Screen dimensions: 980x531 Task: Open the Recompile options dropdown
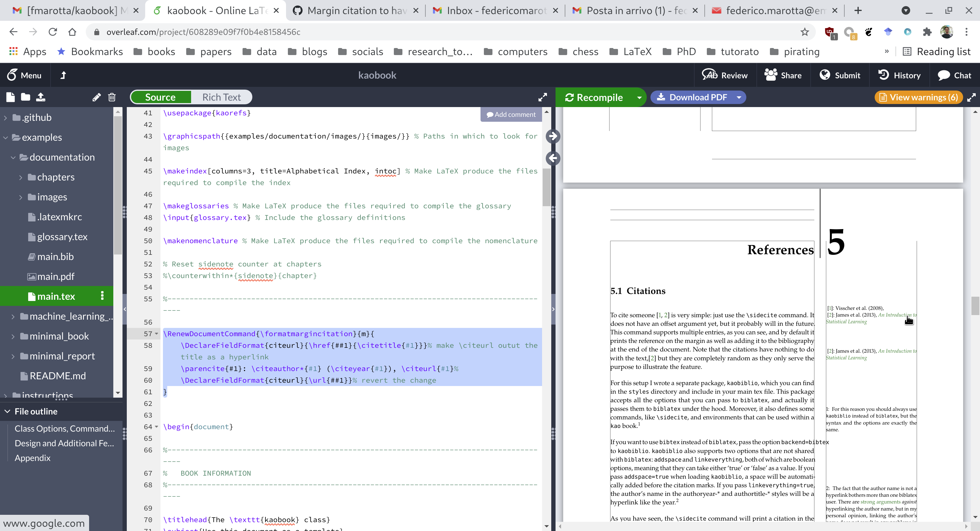click(x=639, y=97)
